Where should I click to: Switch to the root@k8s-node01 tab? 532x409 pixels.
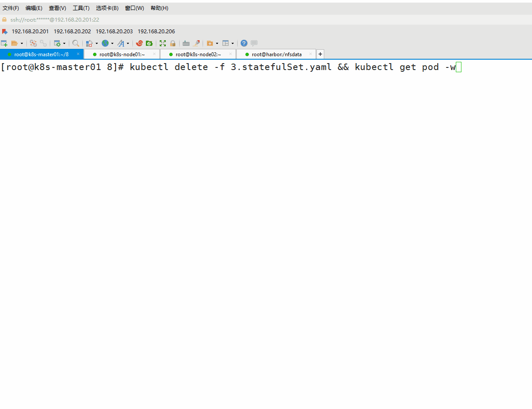122,54
